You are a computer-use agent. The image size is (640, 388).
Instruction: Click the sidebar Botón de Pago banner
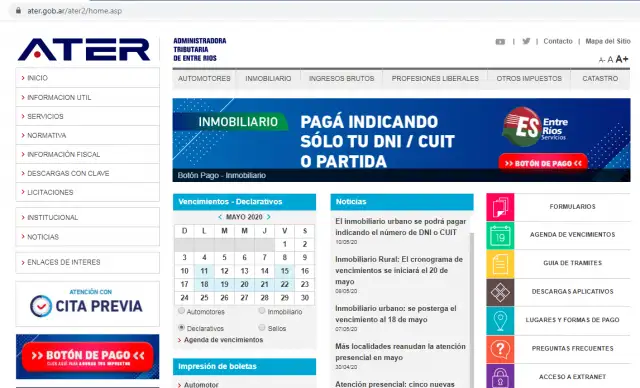coord(87,357)
